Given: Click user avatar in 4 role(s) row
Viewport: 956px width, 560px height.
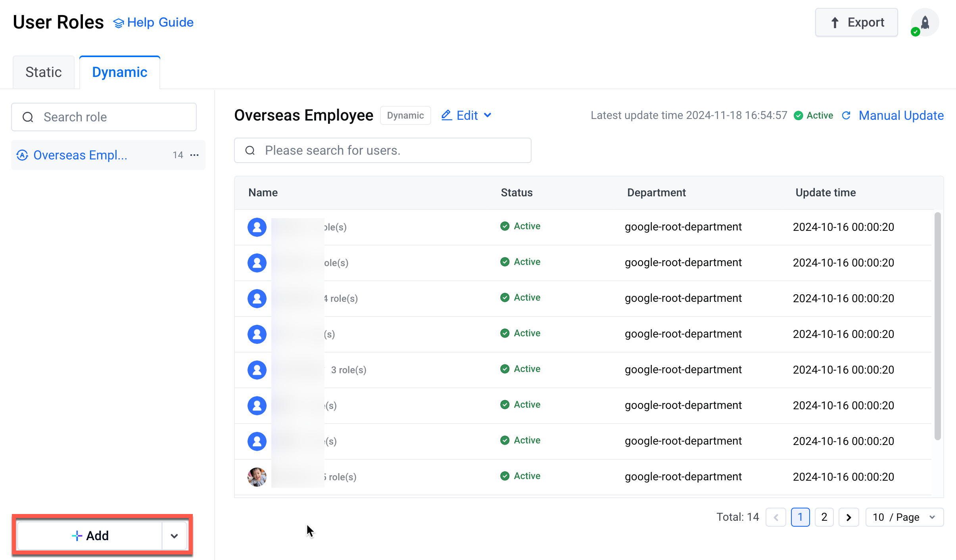Looking at the screenshot, I should pos(257,299).
